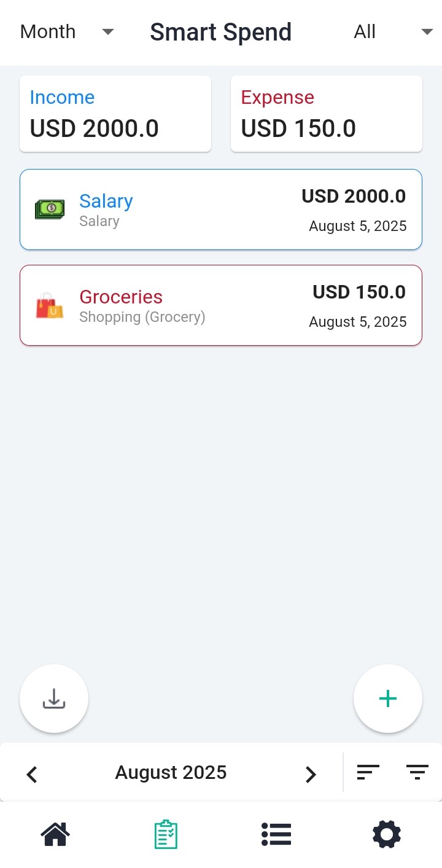
Task: Expand the Month period dropdown
Action: (x=67, y=32)
